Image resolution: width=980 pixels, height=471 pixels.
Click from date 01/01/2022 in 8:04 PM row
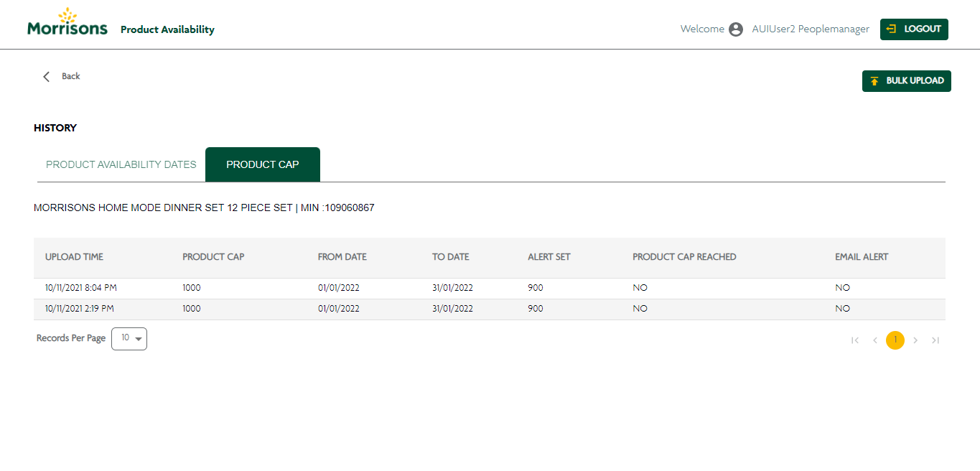(x=339, y=288)
